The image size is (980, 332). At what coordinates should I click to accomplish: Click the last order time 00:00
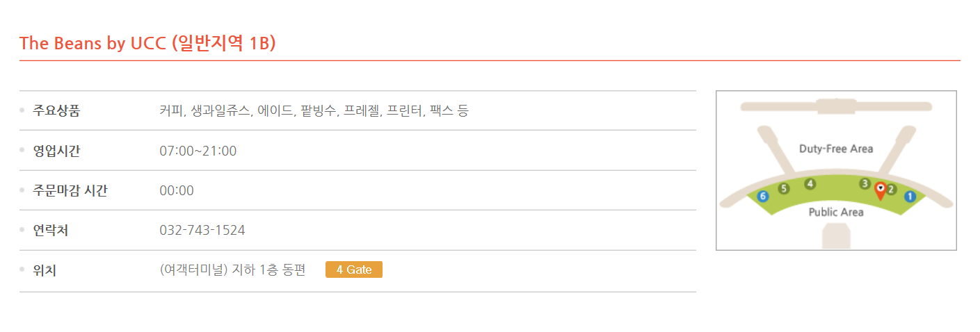click(x=177, y=190)
